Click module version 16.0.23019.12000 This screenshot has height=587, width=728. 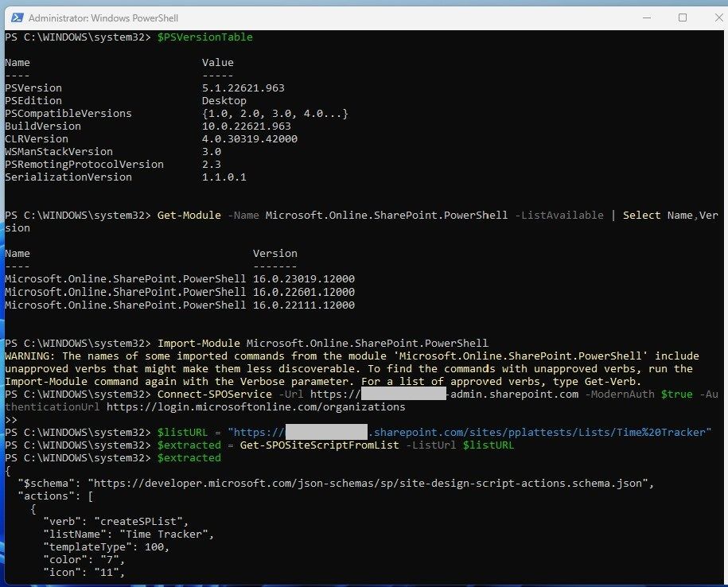(x=304, y=279)
